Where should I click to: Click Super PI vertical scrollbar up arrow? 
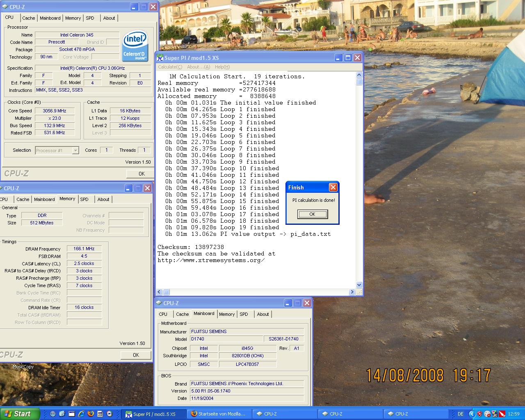(359, 75)
